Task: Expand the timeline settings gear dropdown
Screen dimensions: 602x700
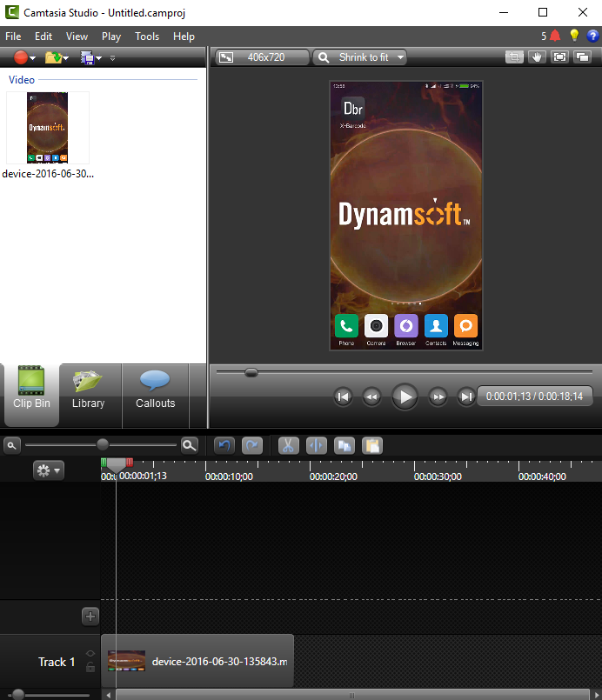Action: 48,470
